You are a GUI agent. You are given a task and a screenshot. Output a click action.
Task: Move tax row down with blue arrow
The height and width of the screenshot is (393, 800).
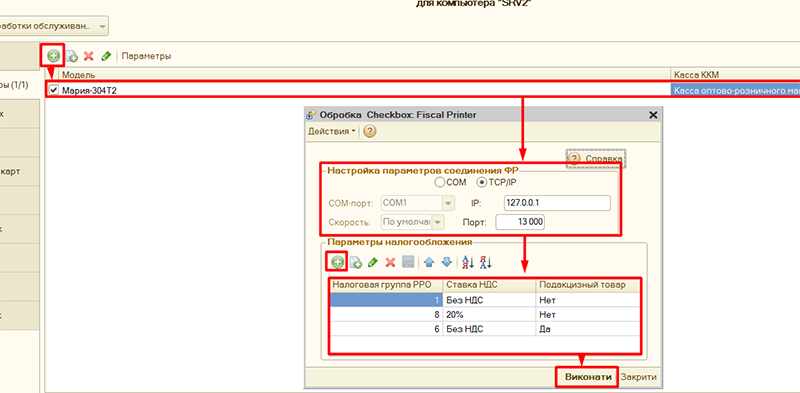pos(446,262)
